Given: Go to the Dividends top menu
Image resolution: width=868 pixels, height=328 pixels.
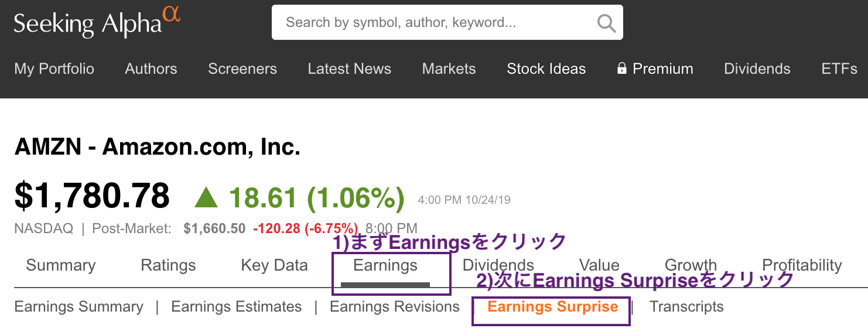Looking at the screenshot, I should [757, 69].
